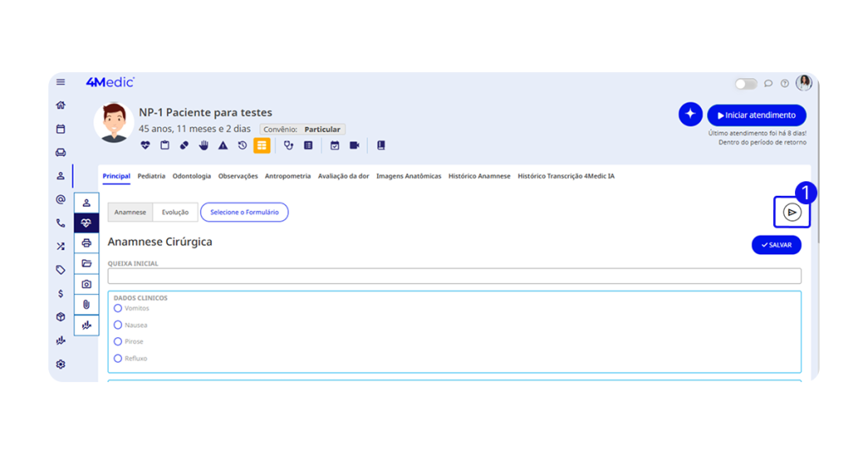Image resolution: width=868 pixels, height=455 pixels.
Task: Select the Vomitos radio option
Action: [118, 308]
